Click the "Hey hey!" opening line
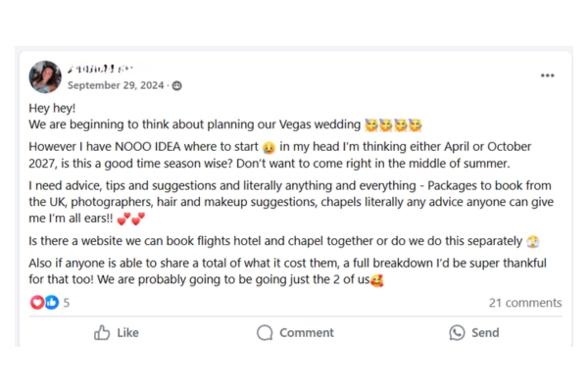The image size is (588, 392). click(53, 108)
